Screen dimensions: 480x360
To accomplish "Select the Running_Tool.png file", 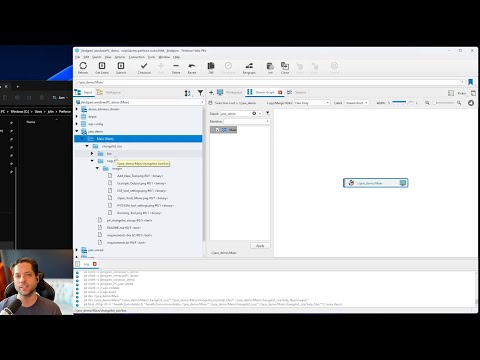I will point(139,213).
